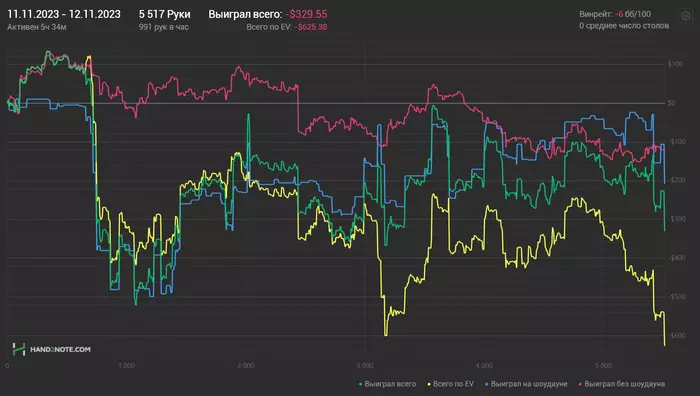Click the 3 000 hands x-axis marker

click(x=365, y=366)
